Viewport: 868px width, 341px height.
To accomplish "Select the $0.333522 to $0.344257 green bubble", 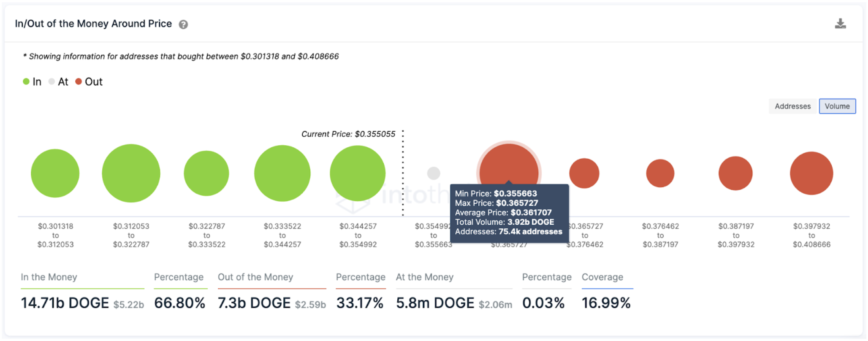I will [x=282, y=173].
